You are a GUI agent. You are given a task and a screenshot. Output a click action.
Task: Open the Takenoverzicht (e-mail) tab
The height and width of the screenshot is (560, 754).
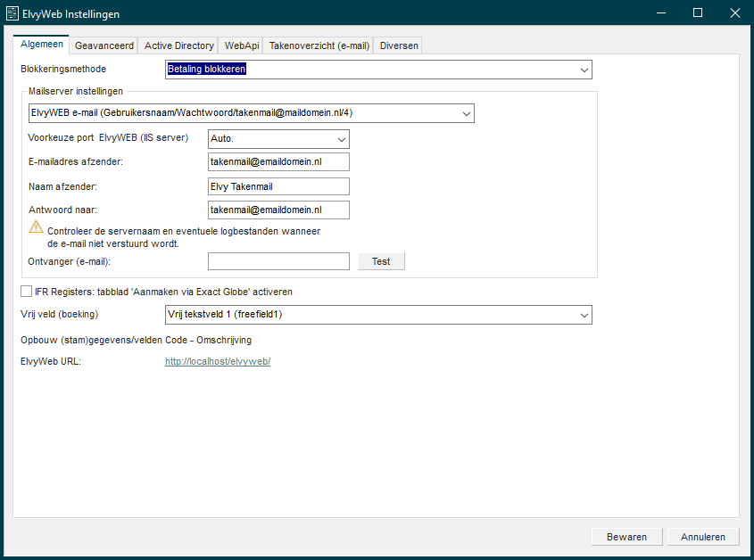[319, 45]
